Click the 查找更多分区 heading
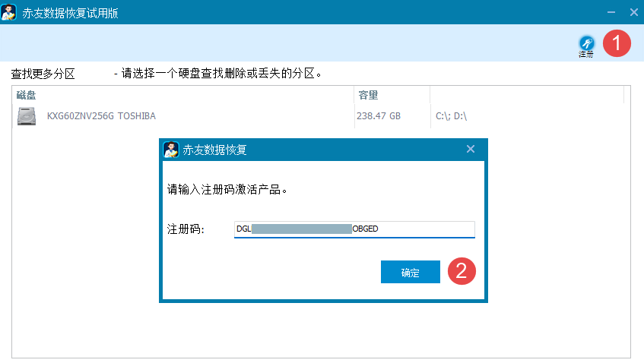Screen dimensions: 644x363 [43, 74]
